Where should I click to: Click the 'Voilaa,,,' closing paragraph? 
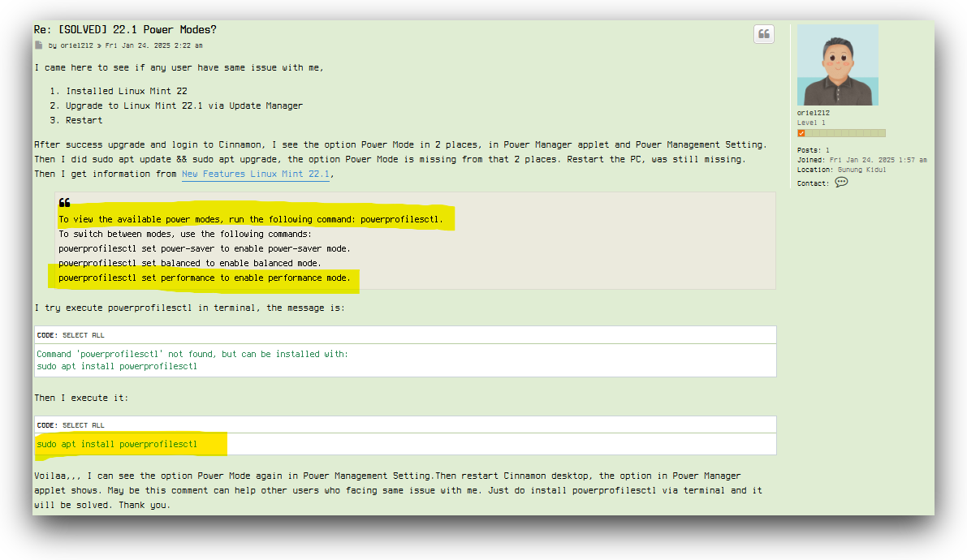[399, 490]
